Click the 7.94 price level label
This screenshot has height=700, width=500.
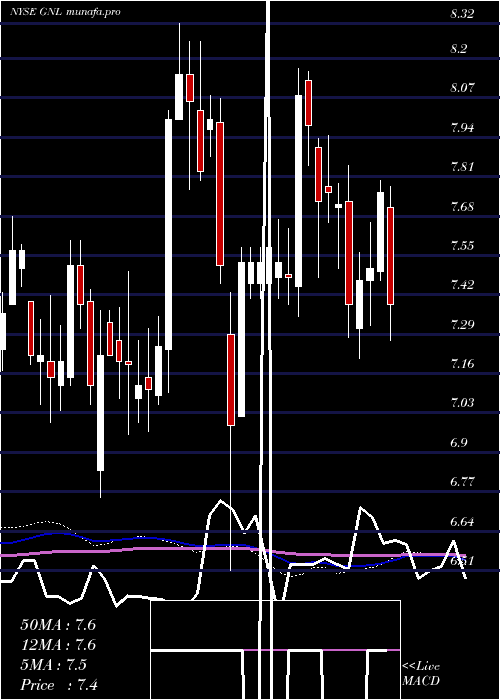(x=462, y=128)
